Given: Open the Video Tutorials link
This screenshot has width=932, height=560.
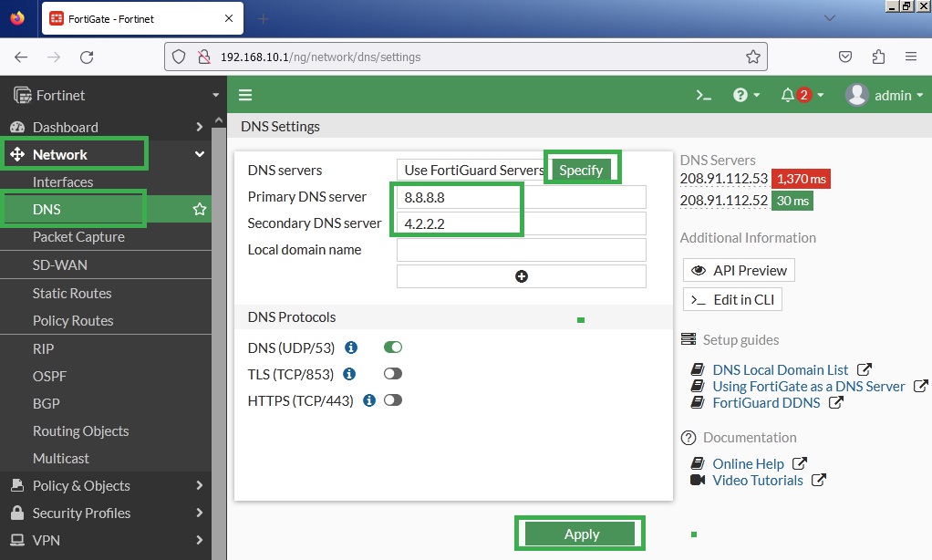Looking at the screenshot, I should pos(757,481).
